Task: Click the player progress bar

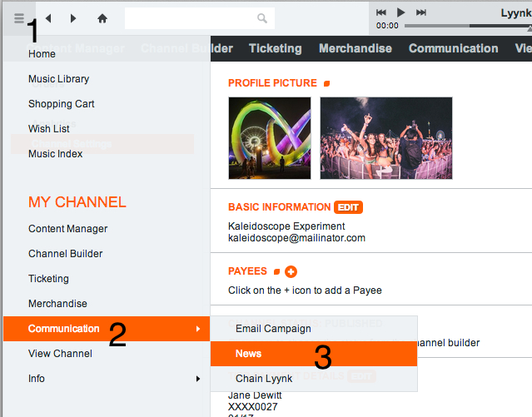Action: point(468,26)
